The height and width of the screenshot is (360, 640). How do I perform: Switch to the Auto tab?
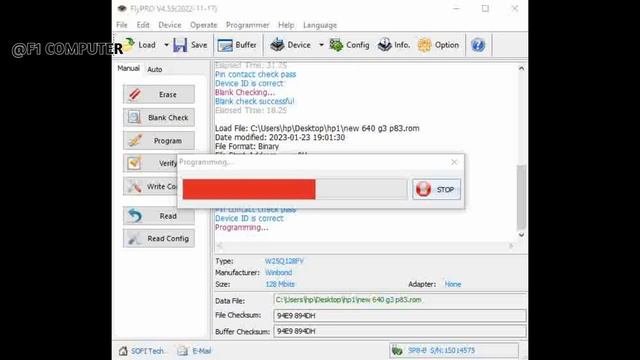click(x=155, y=69)
